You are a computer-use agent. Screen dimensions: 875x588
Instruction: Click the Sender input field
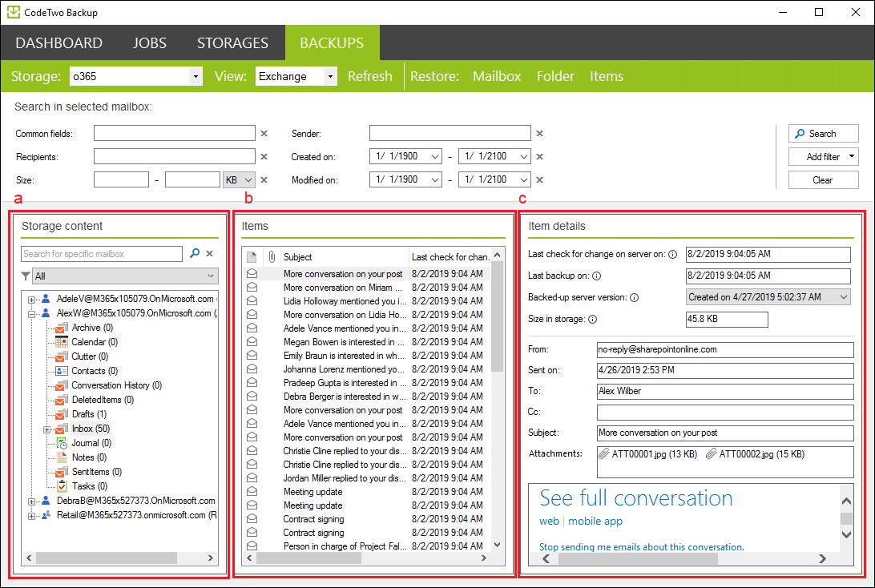pyautogui.click(x=450, y=133)
